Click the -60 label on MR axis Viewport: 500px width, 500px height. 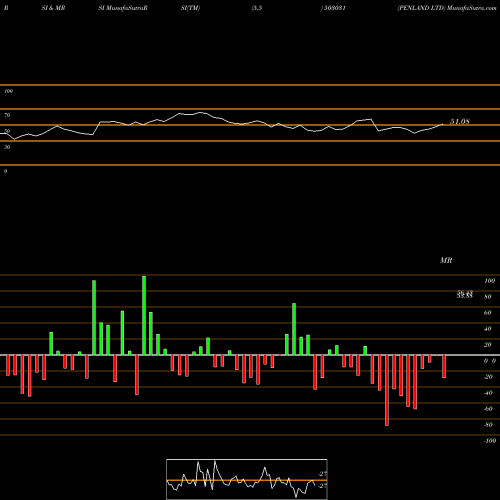[x=488, y=409]
